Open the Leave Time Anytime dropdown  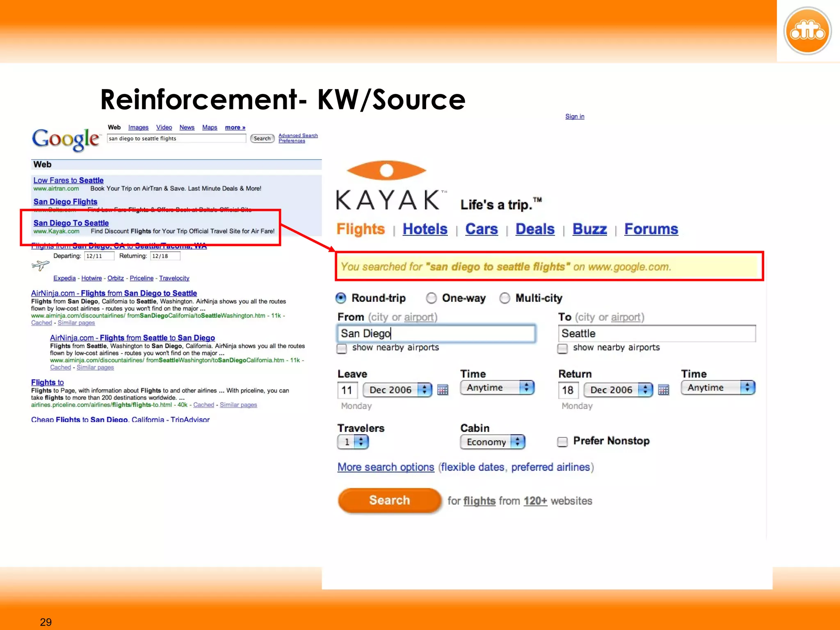497,388
